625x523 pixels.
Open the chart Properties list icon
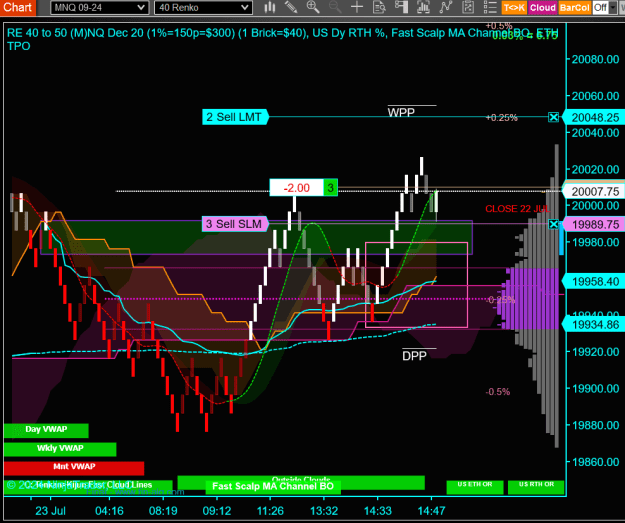[x=490, y=7]
